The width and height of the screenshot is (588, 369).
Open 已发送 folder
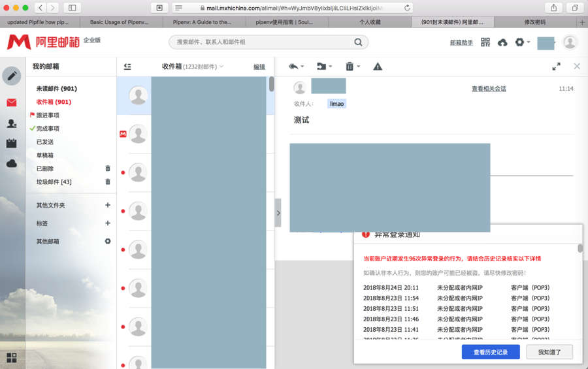45,142
